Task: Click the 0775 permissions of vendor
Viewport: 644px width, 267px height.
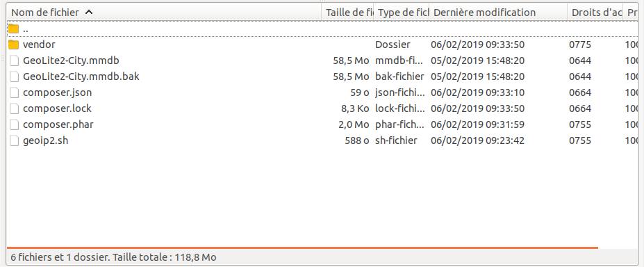Action: click(x=580, y=44)
